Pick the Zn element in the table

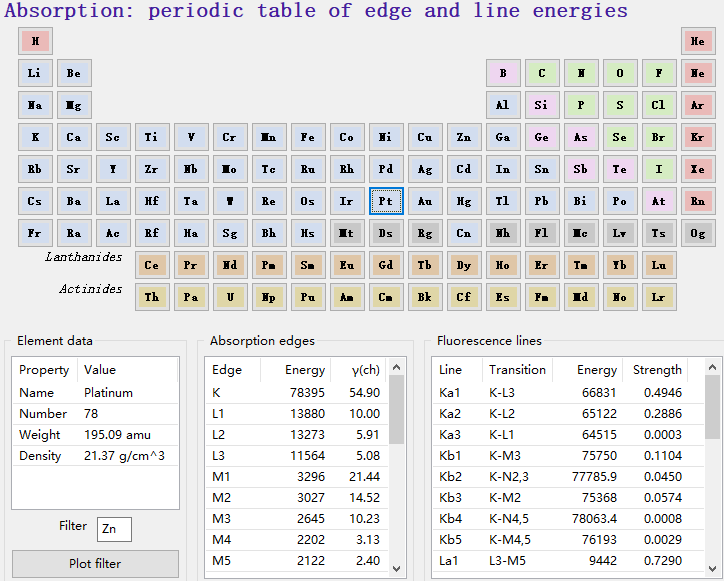(464, 137)
